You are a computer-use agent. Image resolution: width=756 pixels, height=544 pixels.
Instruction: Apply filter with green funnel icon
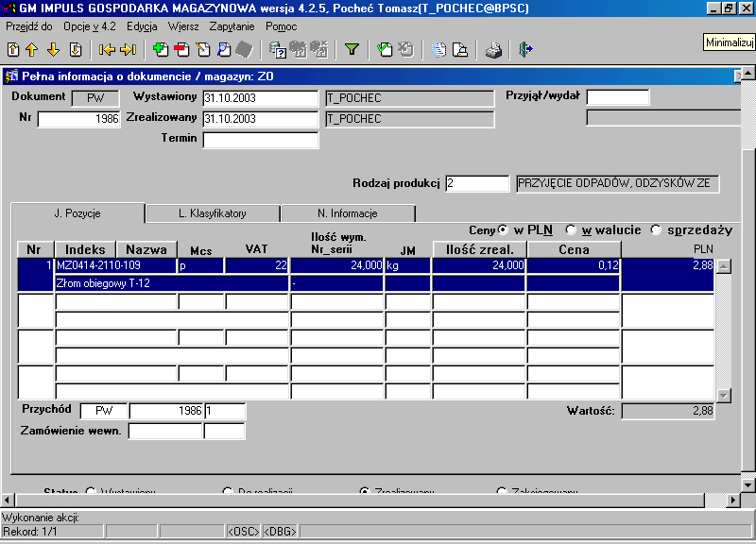tap(352, 49)
